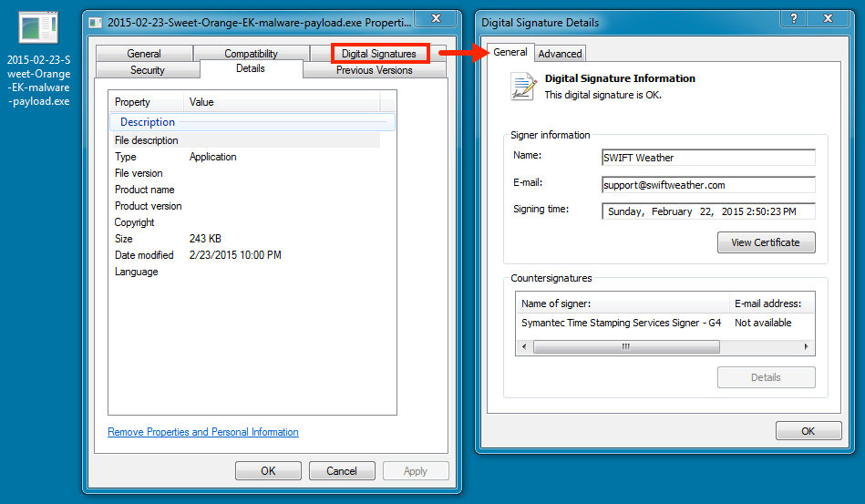This screenshot has height=504, width=865.
Task: Switch to the Security tab
Action: click(x=148, y=70)
